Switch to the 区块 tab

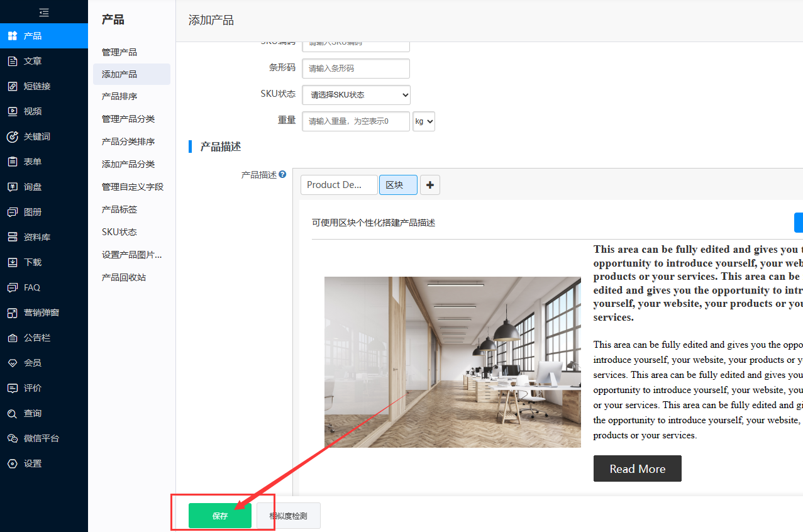coord(398,185)
